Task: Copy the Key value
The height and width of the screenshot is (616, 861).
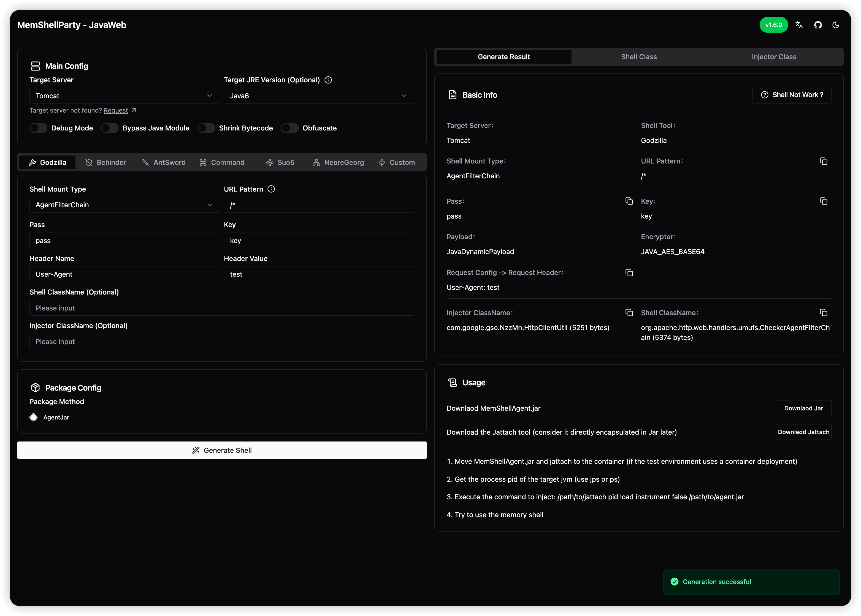Action: (x=823, y=201)
